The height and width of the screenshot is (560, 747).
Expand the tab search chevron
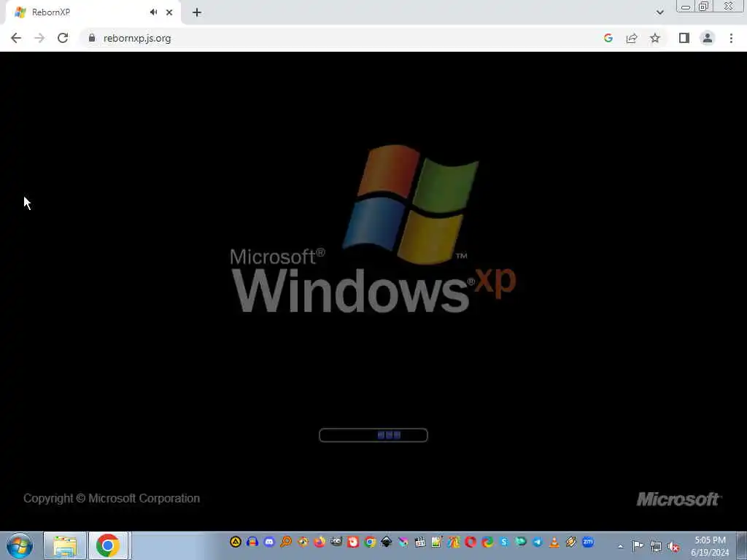[659, 12]
